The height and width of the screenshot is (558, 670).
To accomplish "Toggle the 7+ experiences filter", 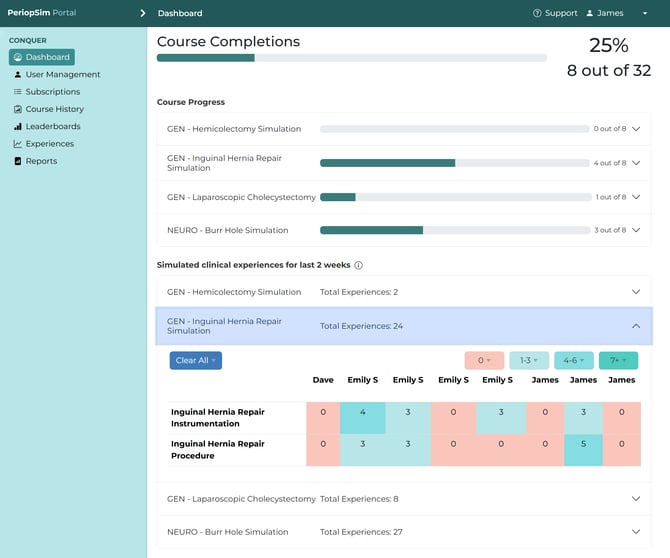I will point(618,361).
